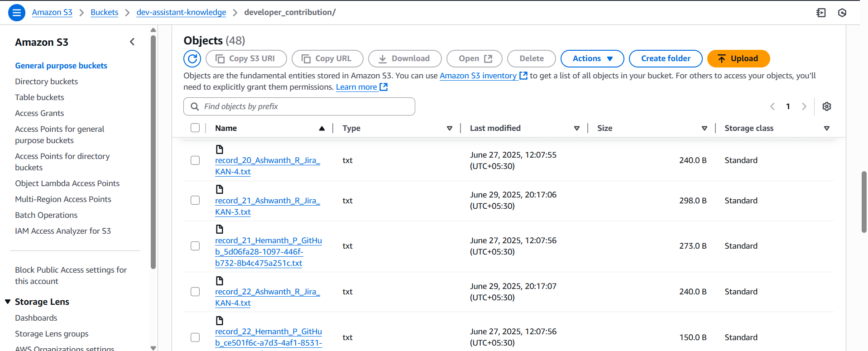Open Directory buckets in sidebar
The height and width of the screenshot is (351, 868).
46,82
